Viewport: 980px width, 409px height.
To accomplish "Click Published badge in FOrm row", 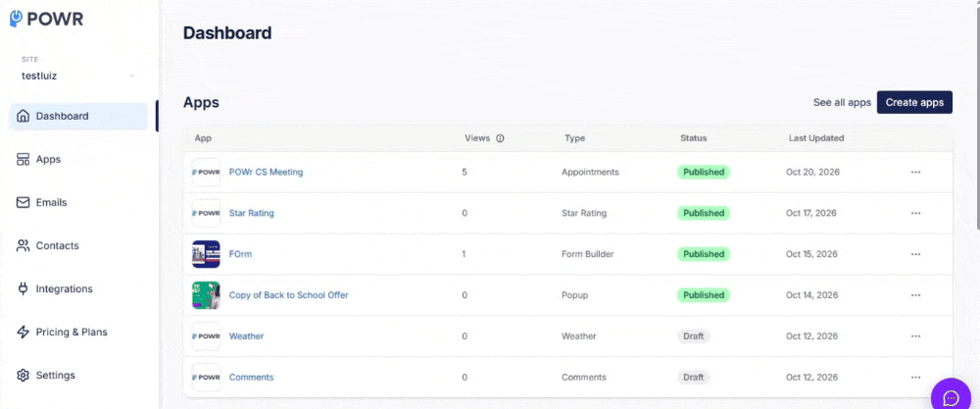I will click(x=703, y=255).
